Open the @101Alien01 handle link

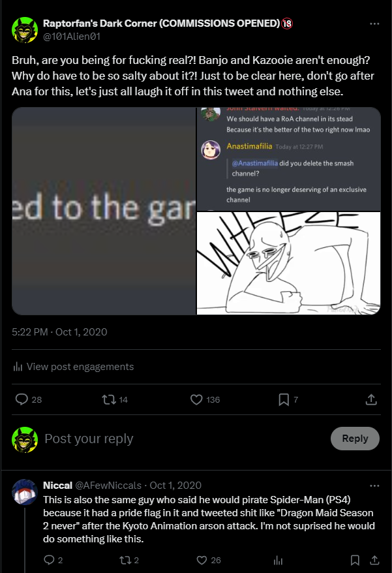coord(72,37)
